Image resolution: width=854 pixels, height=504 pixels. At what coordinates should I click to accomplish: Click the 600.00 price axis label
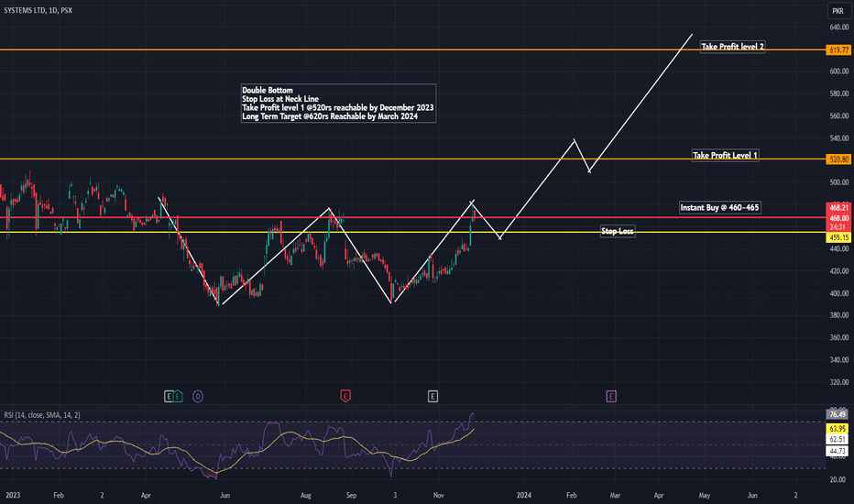point(838,71)
